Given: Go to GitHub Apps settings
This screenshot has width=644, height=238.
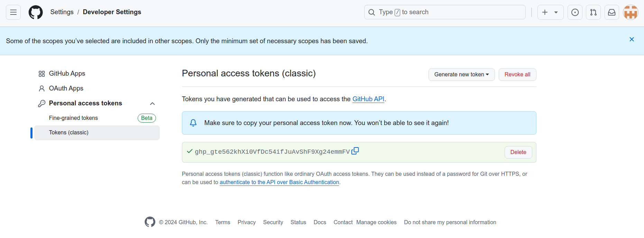Looking at the screenshot, I should click(x=67, y=74).
